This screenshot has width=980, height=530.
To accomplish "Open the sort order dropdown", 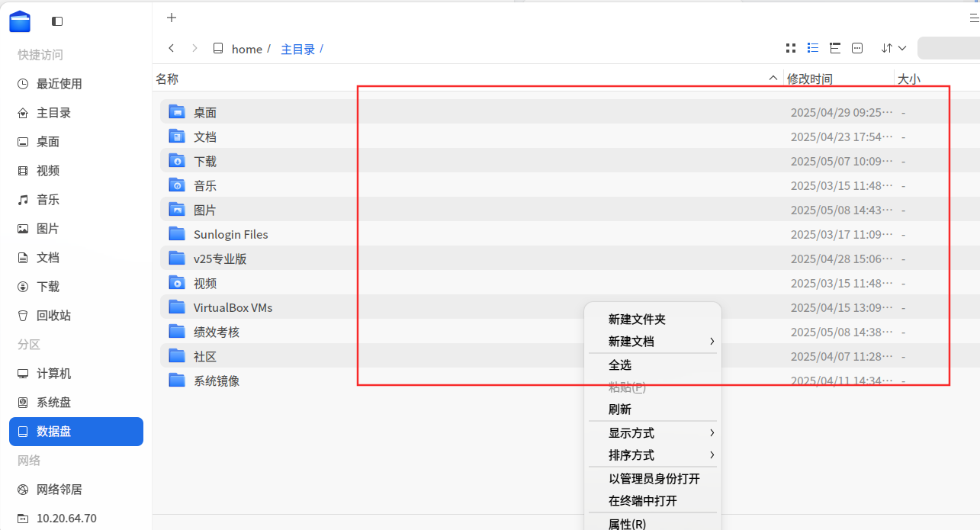I will [893, 48].
